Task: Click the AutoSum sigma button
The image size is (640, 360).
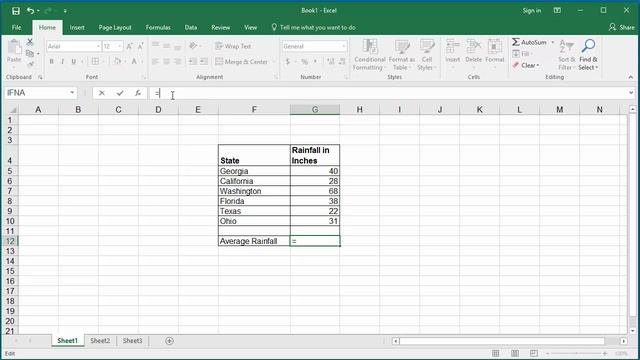Action: click(529, 42)
